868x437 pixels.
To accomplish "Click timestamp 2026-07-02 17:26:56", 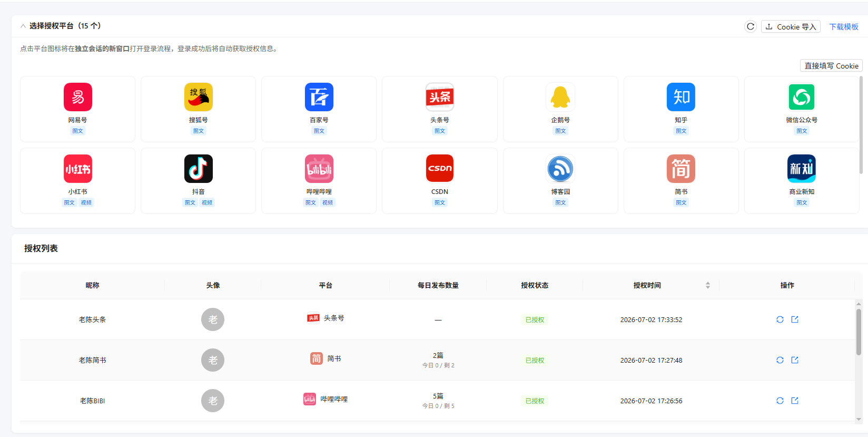I will click(x=651, y=401).
